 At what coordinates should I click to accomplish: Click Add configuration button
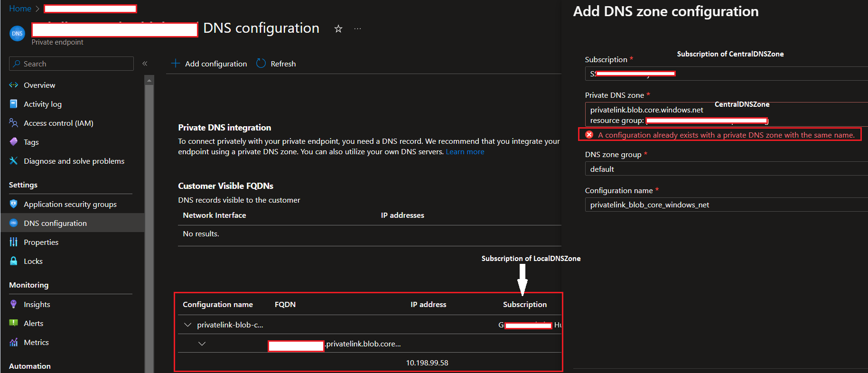[209, 64]
